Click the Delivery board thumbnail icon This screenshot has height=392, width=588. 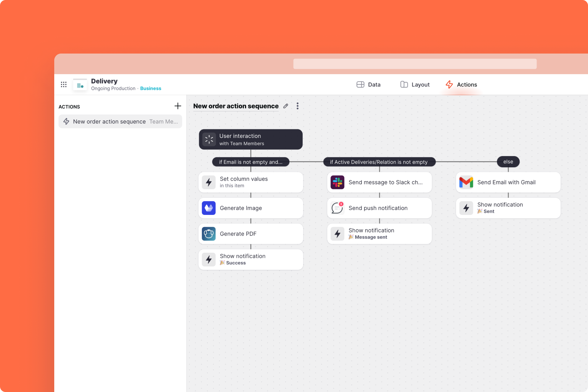79,84
